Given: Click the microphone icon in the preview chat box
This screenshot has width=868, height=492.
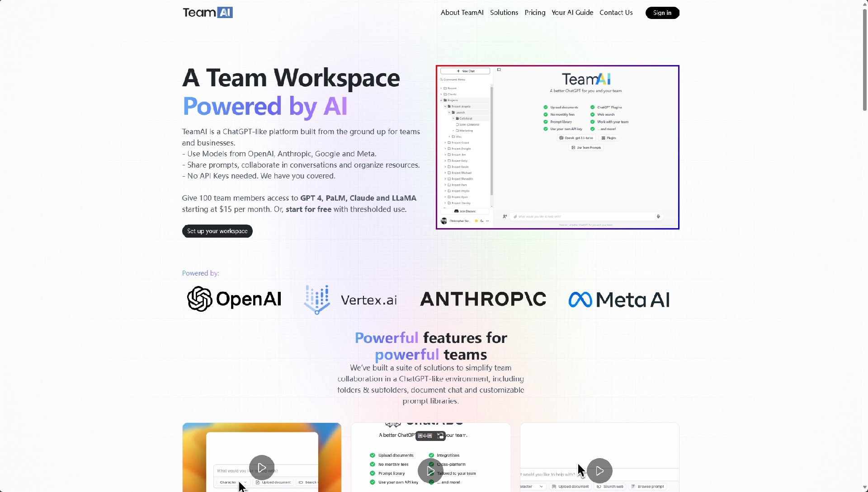Looking at the screenshot, I should (x=658, y=216).
